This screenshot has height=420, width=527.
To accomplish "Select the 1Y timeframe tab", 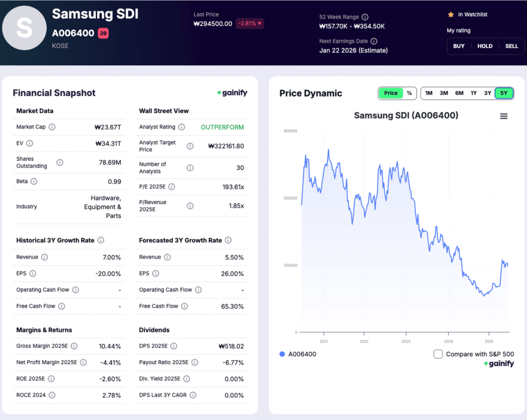I will [x=473, y=93].
